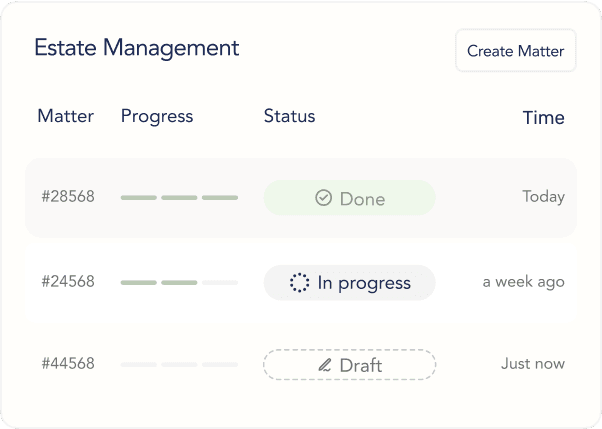Open matter #24568
The height and width of the screenshot is (429, 602).
(x=68, y=282)
